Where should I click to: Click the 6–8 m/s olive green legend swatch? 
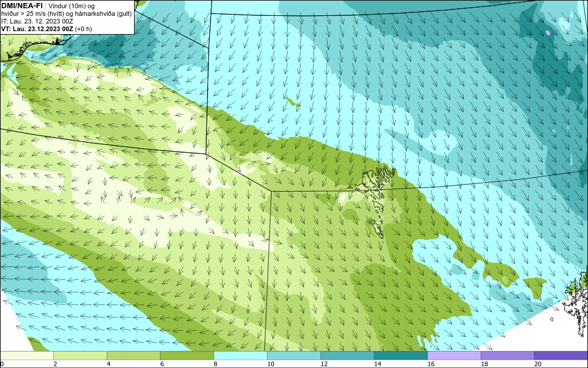187,356
